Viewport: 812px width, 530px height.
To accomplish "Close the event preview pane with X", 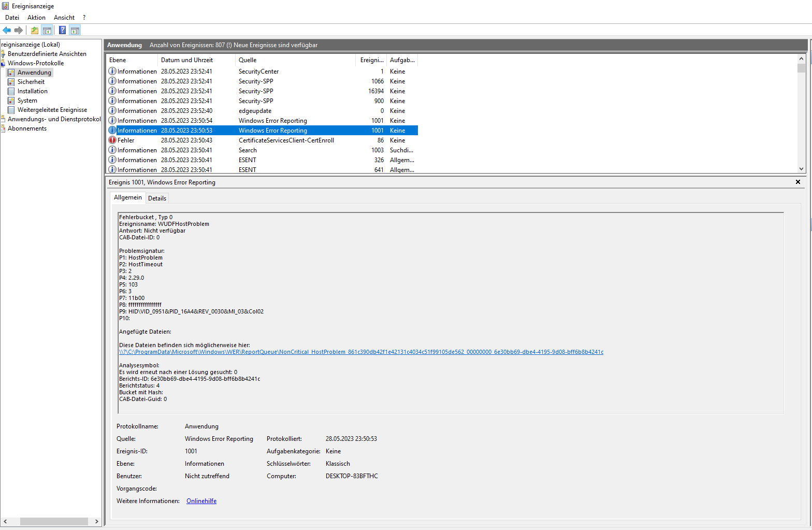I will click(798, 182).
